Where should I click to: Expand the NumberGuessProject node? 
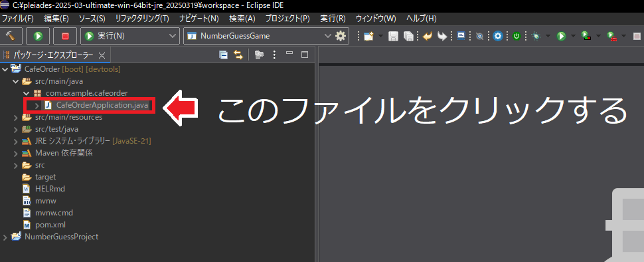tap(5, 237)
